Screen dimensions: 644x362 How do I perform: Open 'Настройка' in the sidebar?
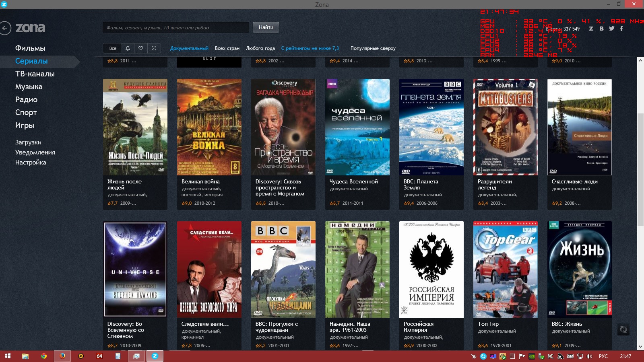31,162
